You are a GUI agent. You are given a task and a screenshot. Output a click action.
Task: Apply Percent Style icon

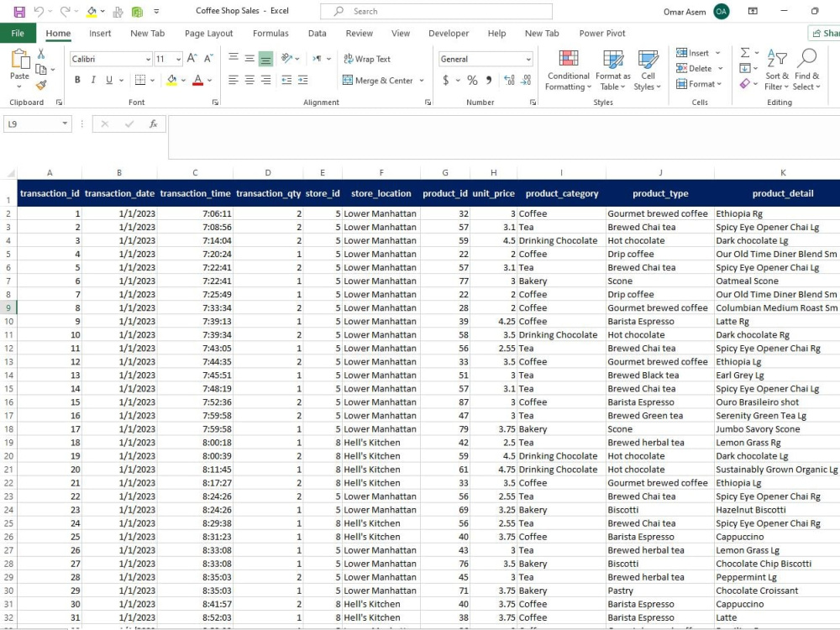(472, 81)
